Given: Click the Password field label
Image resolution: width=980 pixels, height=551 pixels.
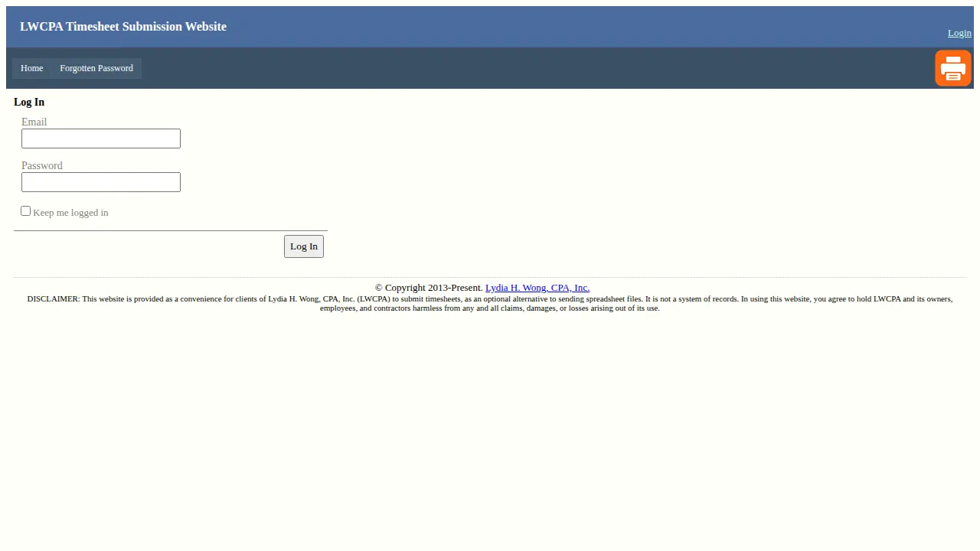Looking at the screenshot, I should 42,166.
